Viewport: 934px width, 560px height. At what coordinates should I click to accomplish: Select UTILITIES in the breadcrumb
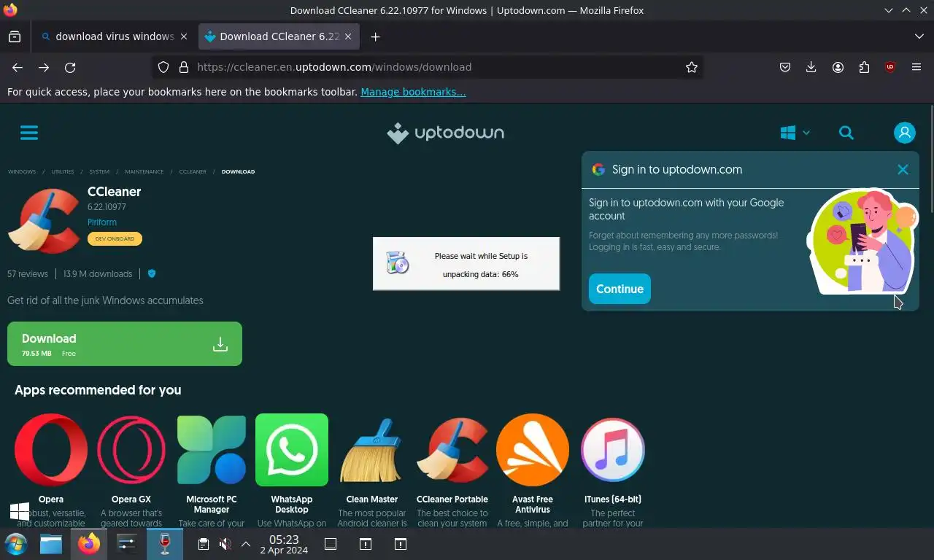click(63, 171)
